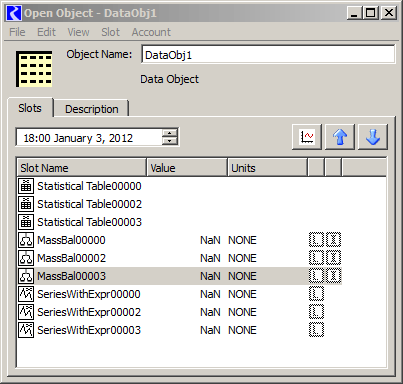Click the RiverWare logo in title bar
Image resolution: width=403 pixels, height=384 pixels.
14,13
